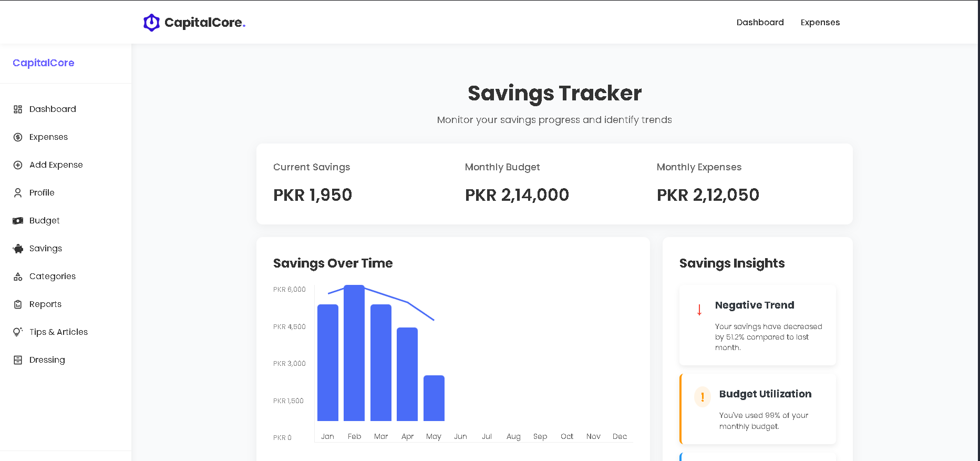This screenshot has width=980, height=461.
Task: Click the Jun month axis label
Action: pos(460,436)
